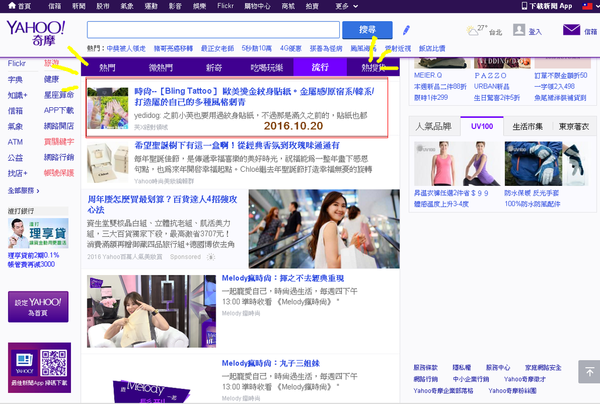Click the sun icon next to Sponsored
Screen dimensions: 600x404
(210, 257)
